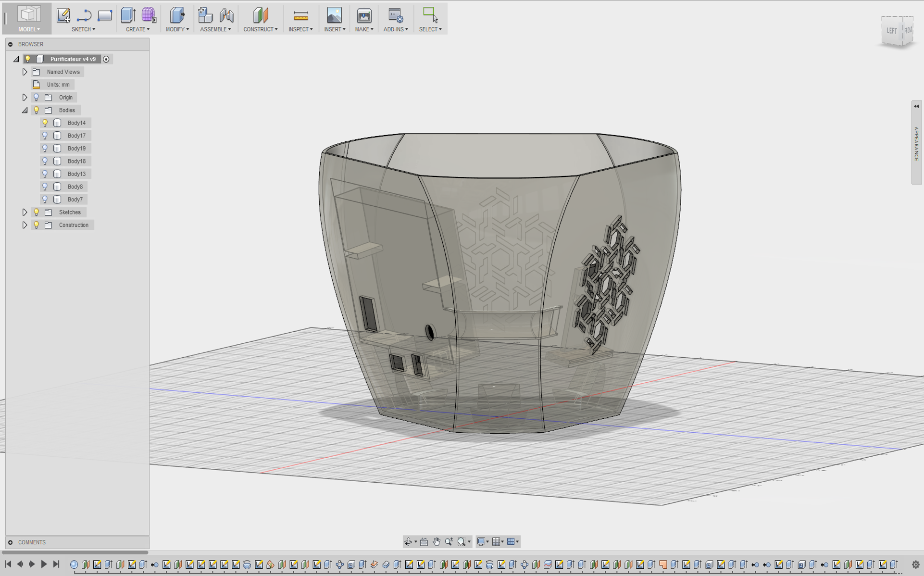Click the Measure tool icon
The image size is (924, 576).
[300, 15]
